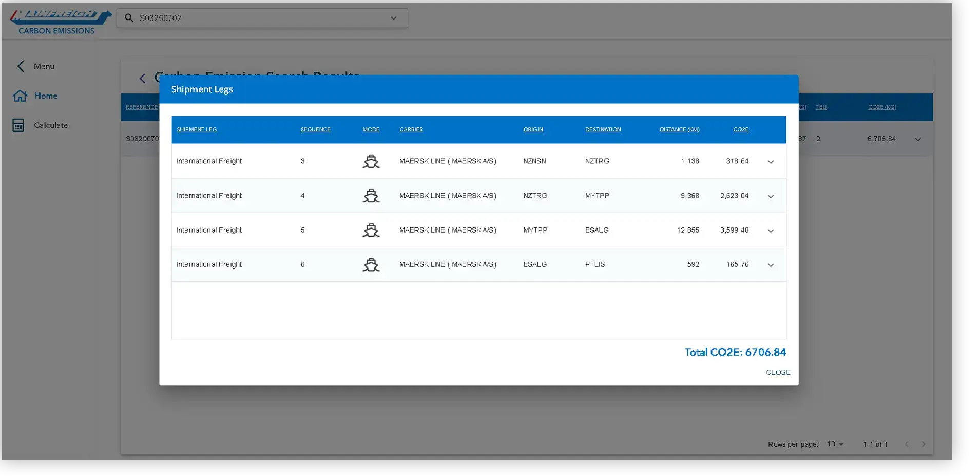Click ship mode icon for sequence 4
Viewport: 980px width, 476px height.
coord(371,196)
